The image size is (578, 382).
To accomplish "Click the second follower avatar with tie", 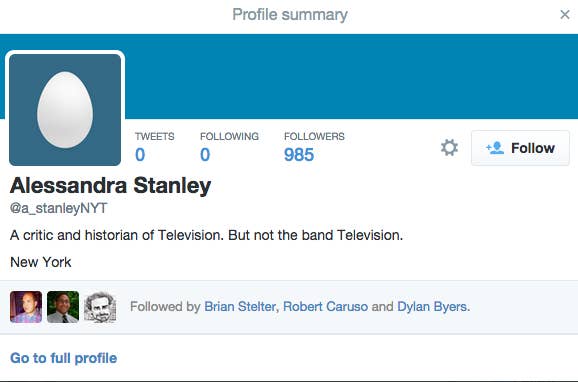I will tap(63, 307).
